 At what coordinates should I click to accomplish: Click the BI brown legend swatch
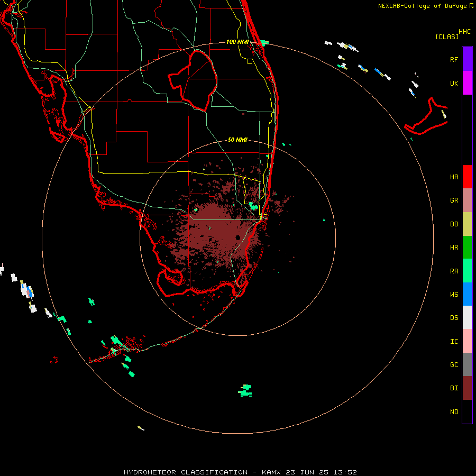[467, 388]
